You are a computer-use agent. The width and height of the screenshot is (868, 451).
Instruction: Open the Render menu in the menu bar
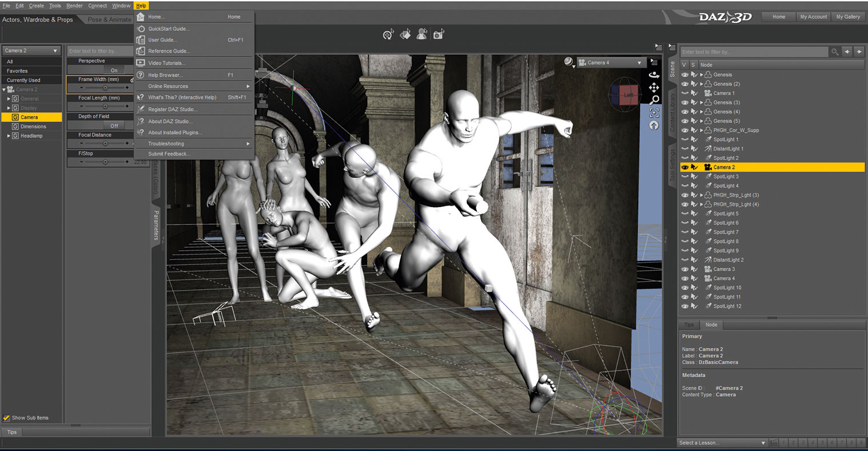pos(74,6)
